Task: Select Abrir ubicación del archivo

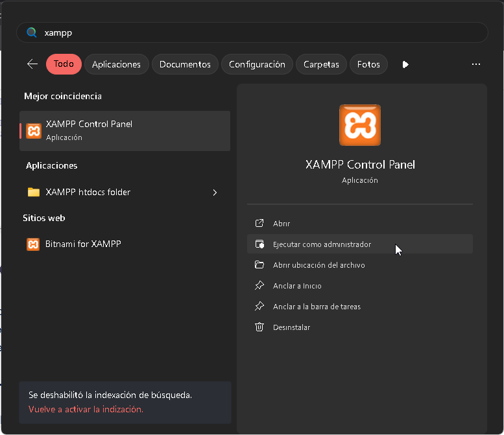Action: click(318, 265)
